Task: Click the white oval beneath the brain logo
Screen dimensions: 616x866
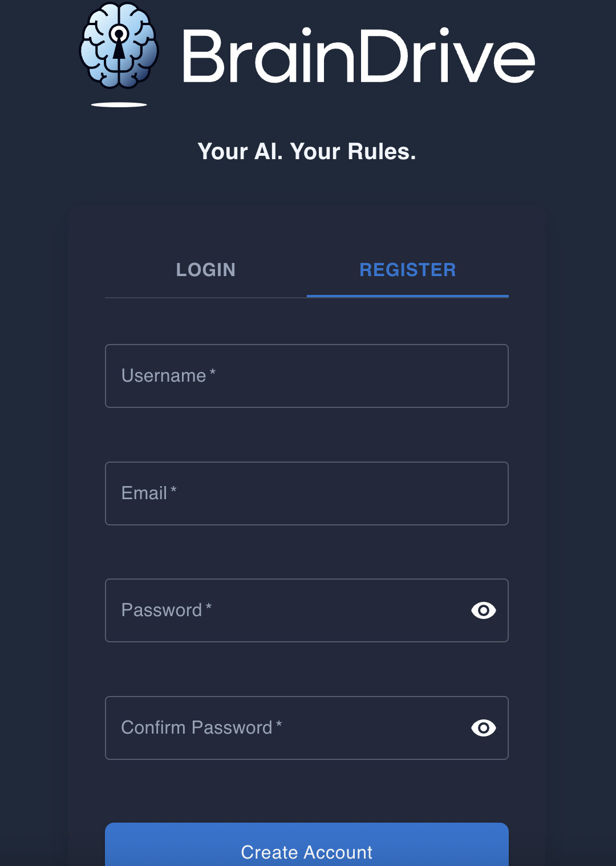Action: 119,104
